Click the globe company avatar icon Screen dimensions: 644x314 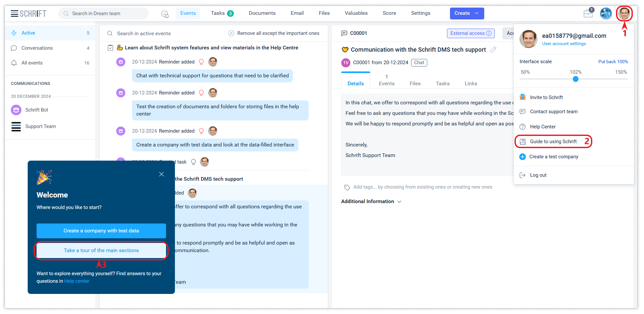tap(605, 13)
